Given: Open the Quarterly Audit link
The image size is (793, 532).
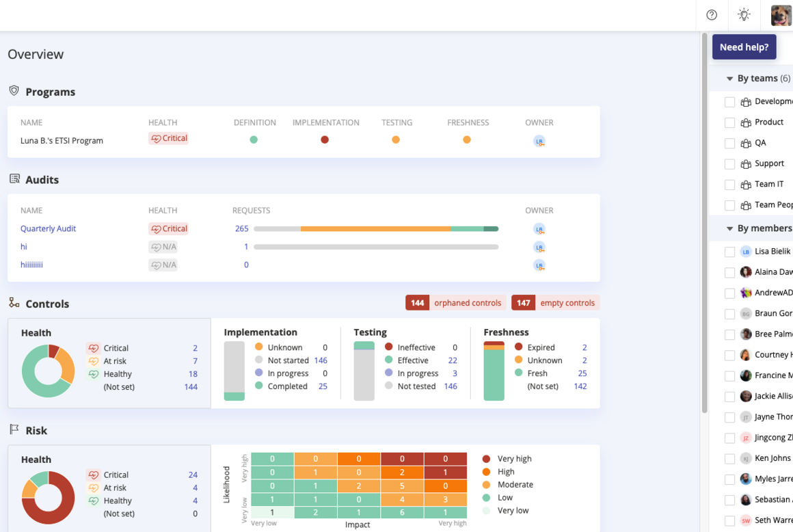Looking at the screenshot, I should pyautogui.click(x=48, y=228).
